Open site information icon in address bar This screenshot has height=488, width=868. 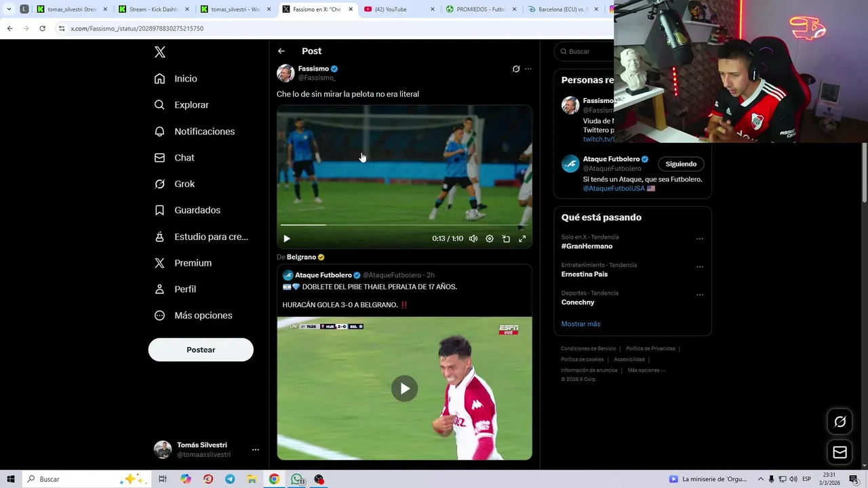click(x=62, y=28)
